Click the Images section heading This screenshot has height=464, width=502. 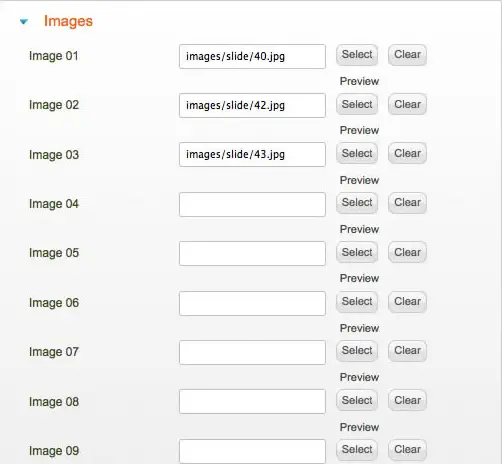(x=68, y=21)
